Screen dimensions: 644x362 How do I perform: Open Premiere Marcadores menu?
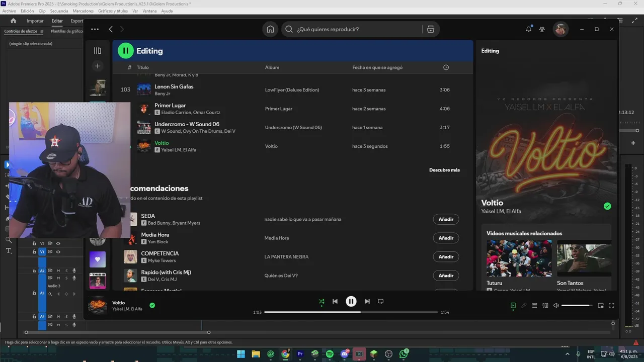coord(83,11)
